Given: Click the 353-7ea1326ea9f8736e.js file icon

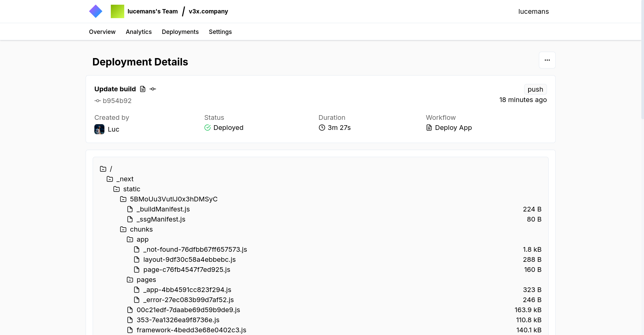Looking at the screenshot, I should 130,320.
